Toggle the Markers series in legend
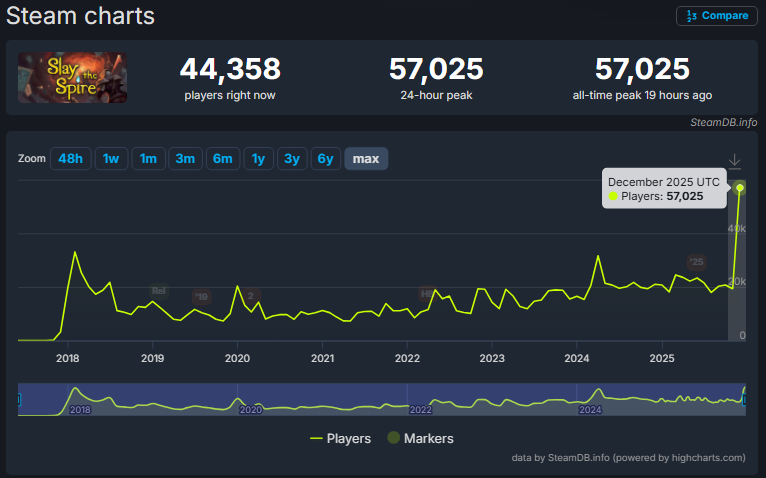The width and height of the screenshot is (766, 478). 421,438
